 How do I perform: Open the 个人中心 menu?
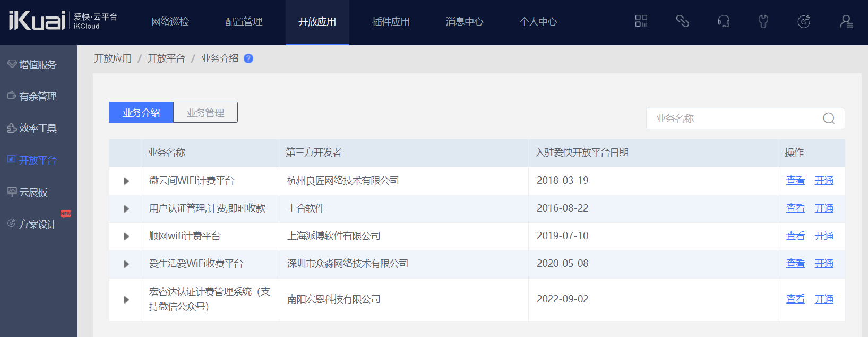(538, 22)
